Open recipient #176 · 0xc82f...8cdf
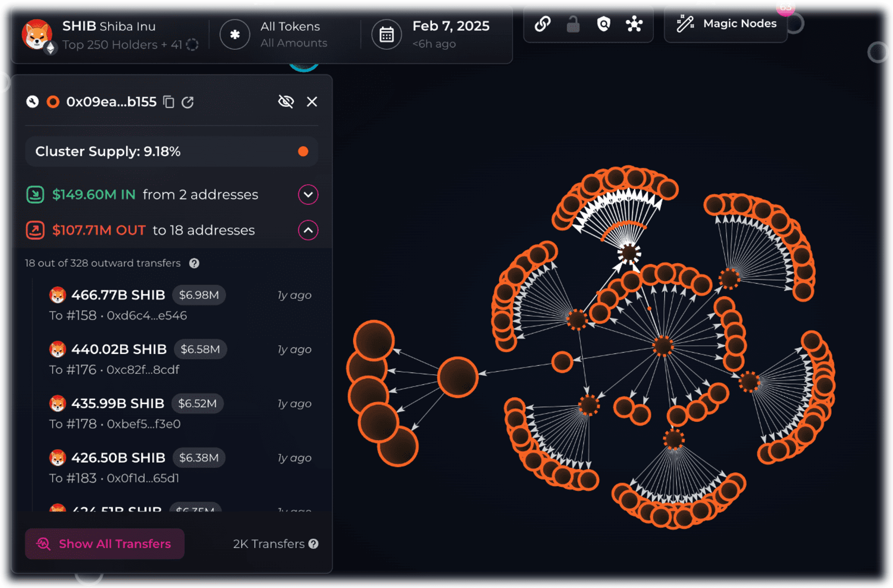The image size is (893, 588). (114, 370)
